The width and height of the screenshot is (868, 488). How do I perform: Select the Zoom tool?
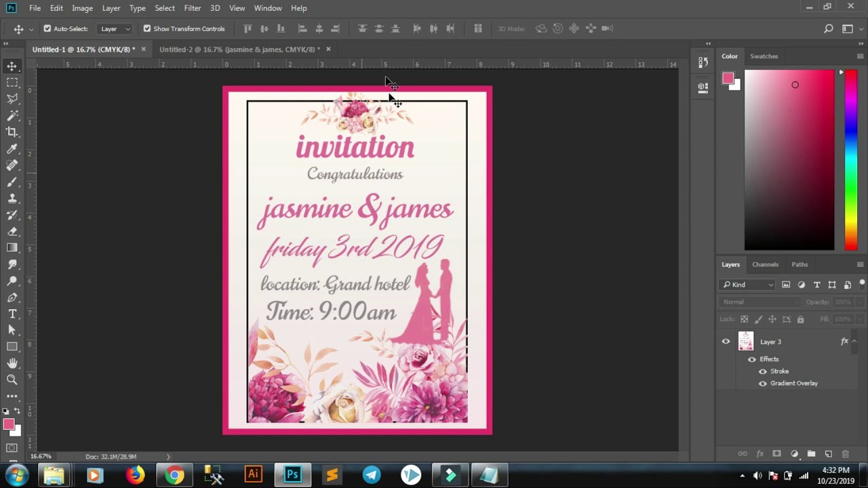(x=12, y=380)
